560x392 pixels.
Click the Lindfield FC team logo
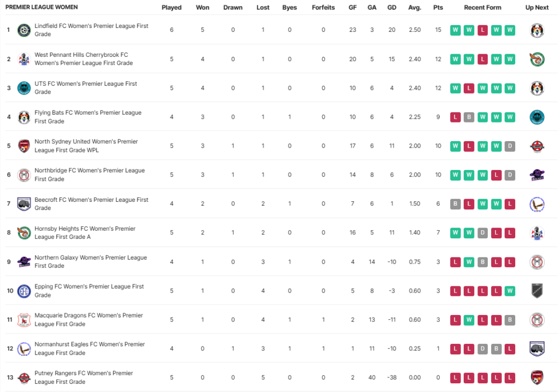tap(24, 30)
